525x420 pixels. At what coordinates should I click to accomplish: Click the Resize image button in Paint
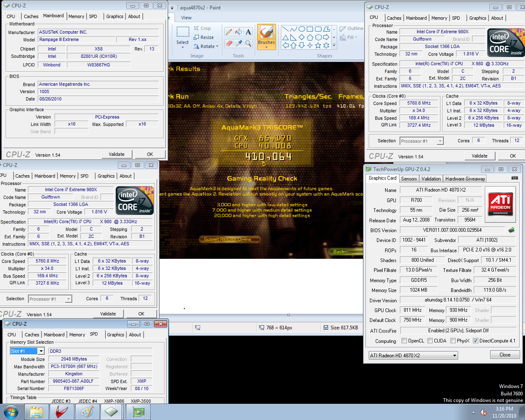click(x=203, y=37)
